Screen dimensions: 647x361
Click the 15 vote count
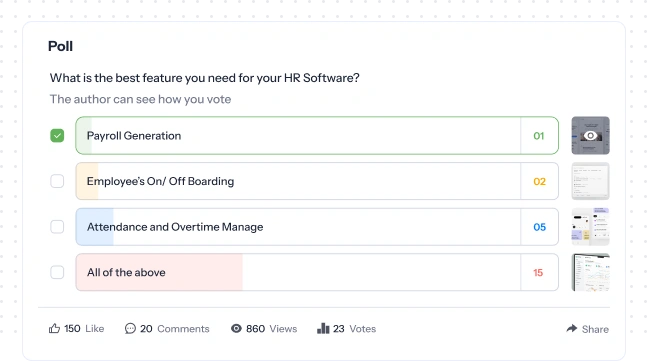pyautogui.click(x=538, y=273)
